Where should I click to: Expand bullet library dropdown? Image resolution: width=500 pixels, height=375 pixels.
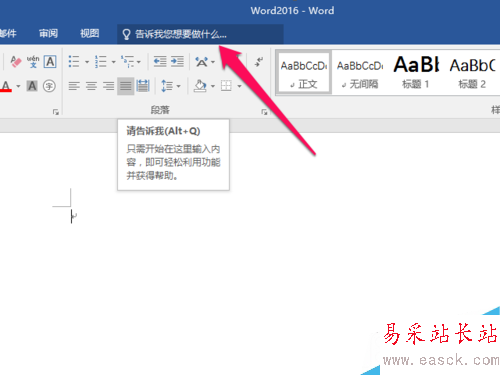coord(87,62)
